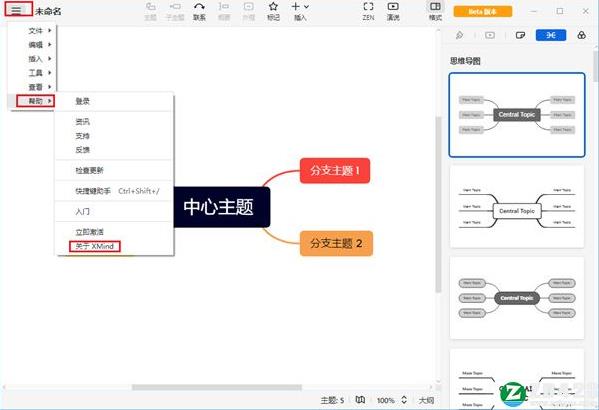Image resolution: width=599 pixels, height=410 pixels.
Task: Select the 中心主题 central topic node
Action: point(222,207)
